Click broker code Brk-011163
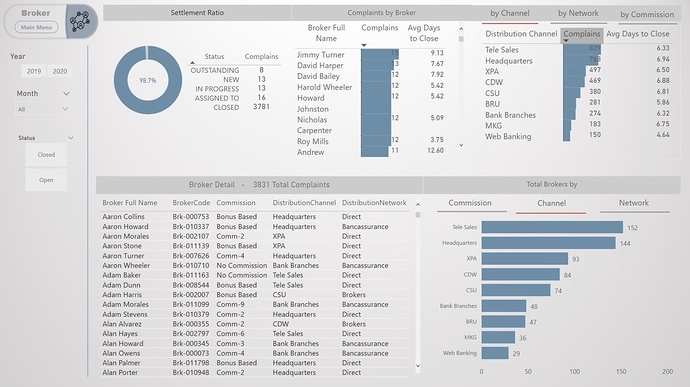Viewport: 690px width, 387px height. (191, 275)
